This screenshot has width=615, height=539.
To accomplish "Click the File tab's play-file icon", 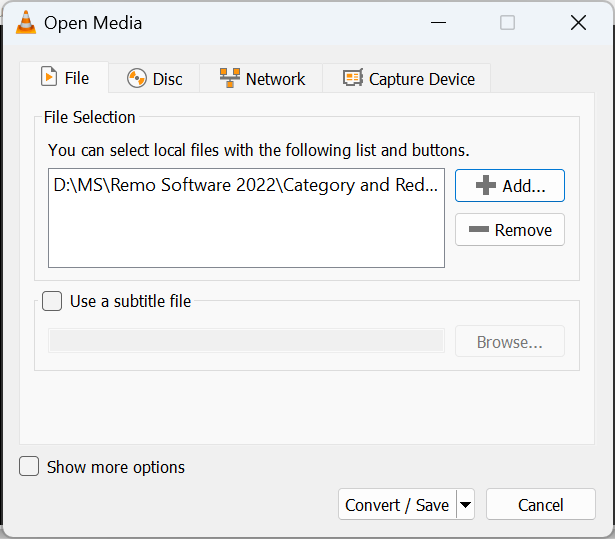I will click(49, 76).
